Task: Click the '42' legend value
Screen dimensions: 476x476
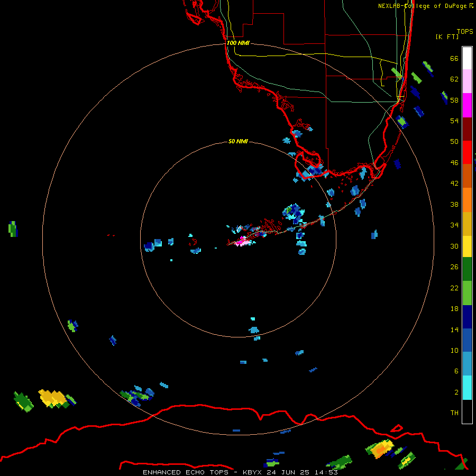Action: [454, 184]
